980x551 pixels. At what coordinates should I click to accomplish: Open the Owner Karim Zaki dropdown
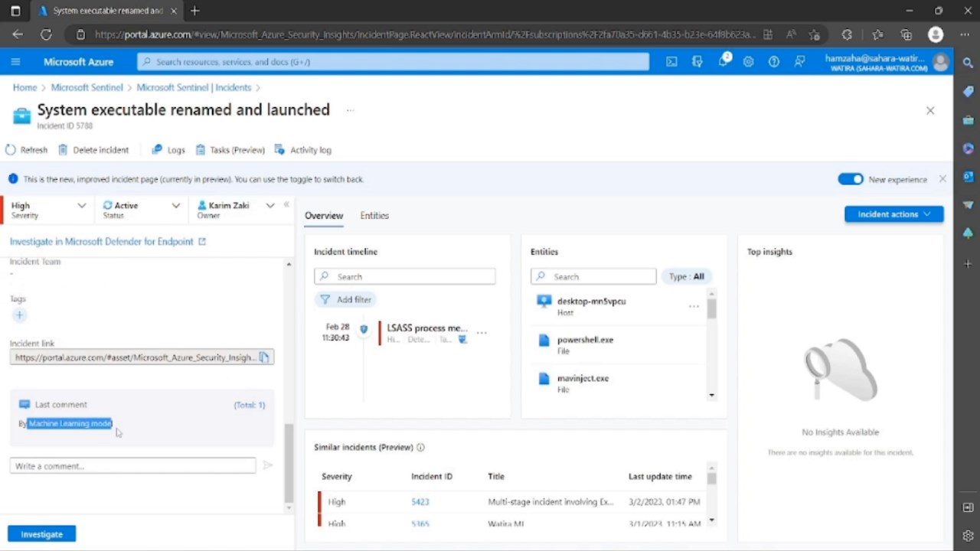tap(236, 210)
